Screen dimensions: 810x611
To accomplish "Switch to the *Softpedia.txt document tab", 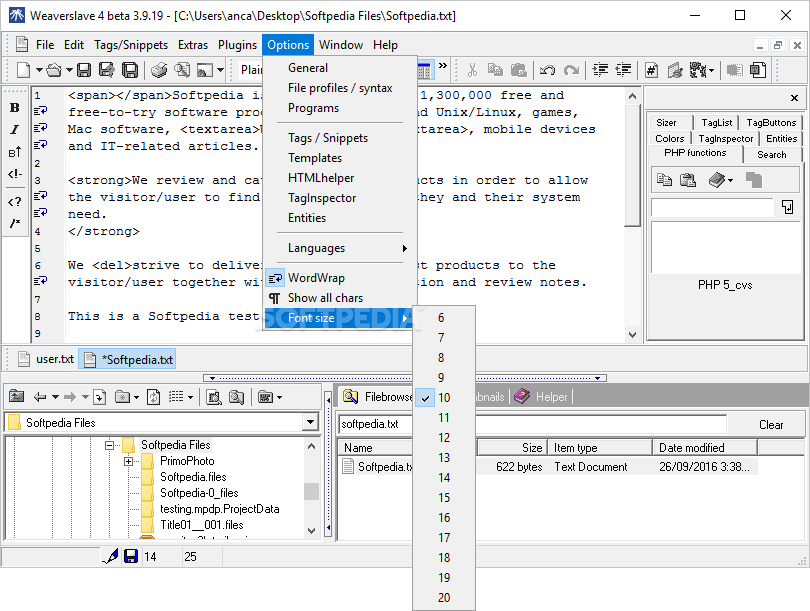I will point(127,359).
